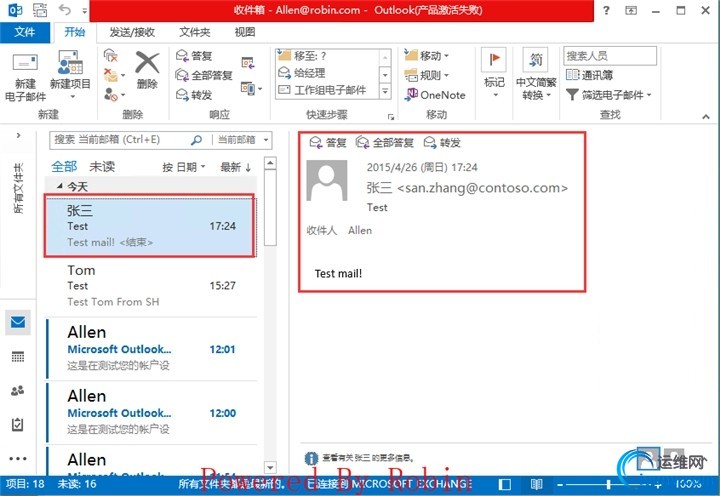Open the Rules (规则) dropdown
Image resolution: width=720 pixels, height=496 pixels.
point(426,75)
